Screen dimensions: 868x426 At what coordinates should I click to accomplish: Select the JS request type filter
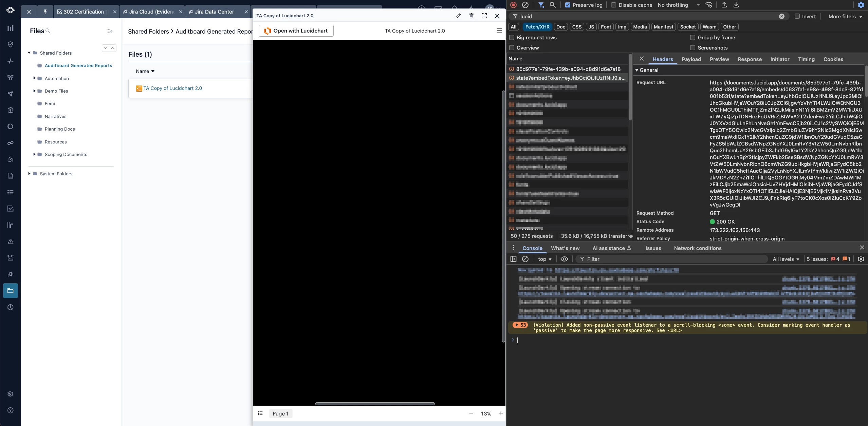591,27
